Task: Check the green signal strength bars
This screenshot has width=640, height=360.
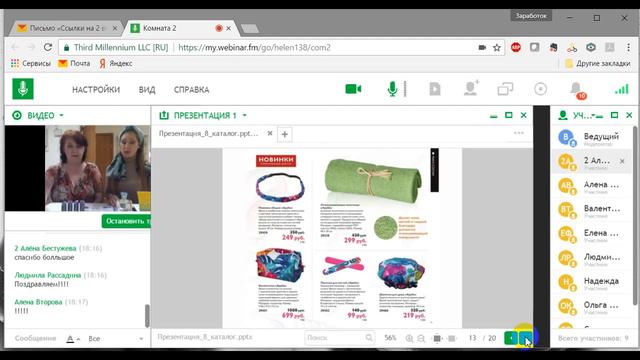Action: tap(622, 89)
